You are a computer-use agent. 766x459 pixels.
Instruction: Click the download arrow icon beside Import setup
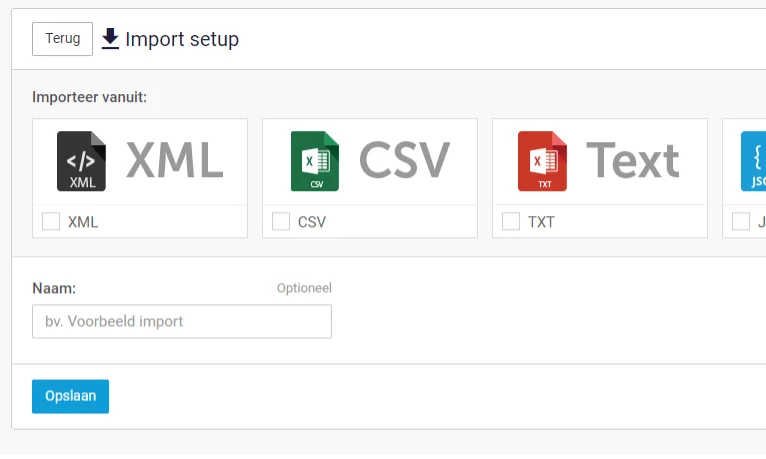[110, 39]
